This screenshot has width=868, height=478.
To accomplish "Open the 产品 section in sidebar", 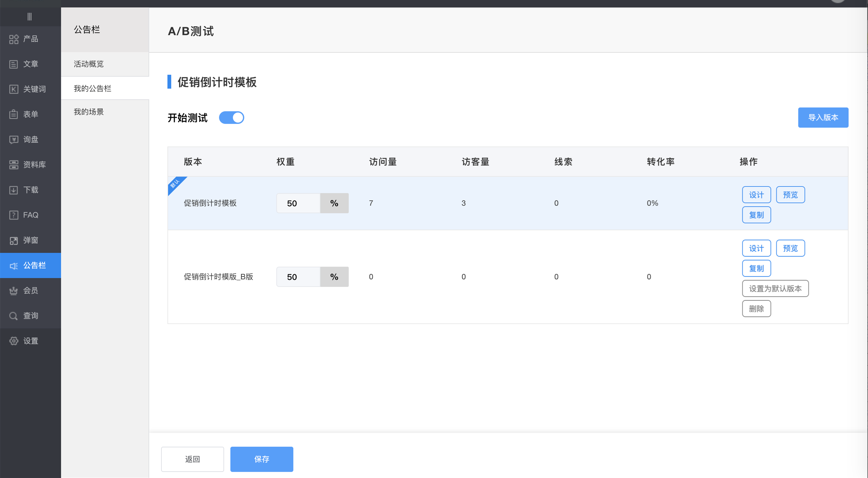I will (x=30, y=39).
